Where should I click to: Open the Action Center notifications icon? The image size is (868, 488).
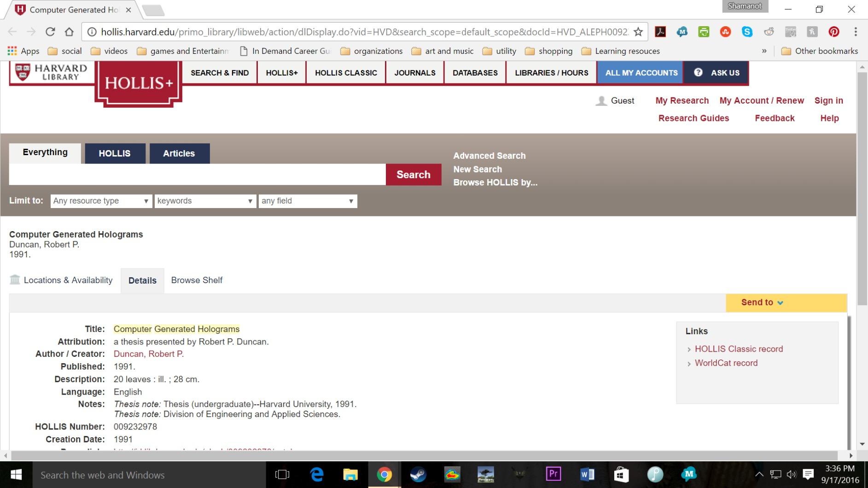[808, 475]
